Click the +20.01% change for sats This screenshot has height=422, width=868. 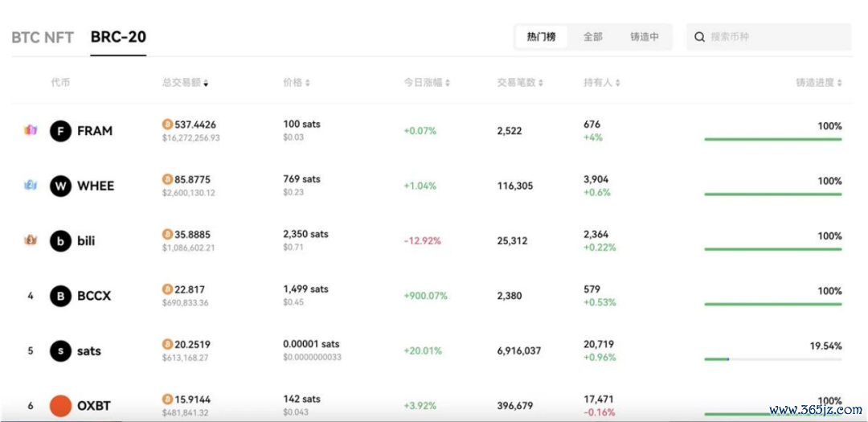click(x=423, y=351)
